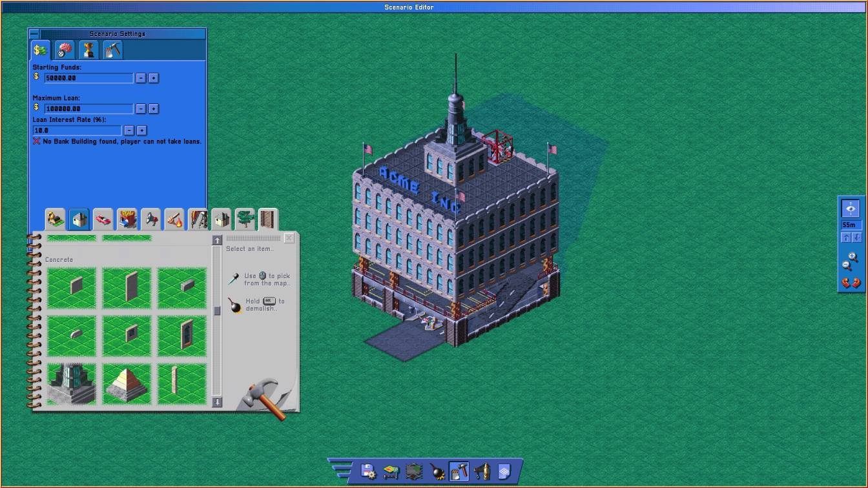Image resolution: width=868 pixels, height=488 pixels.
Task: Decrease Maximum Loan with minus button
Action: pyautogui.click(x=141, y=108)
